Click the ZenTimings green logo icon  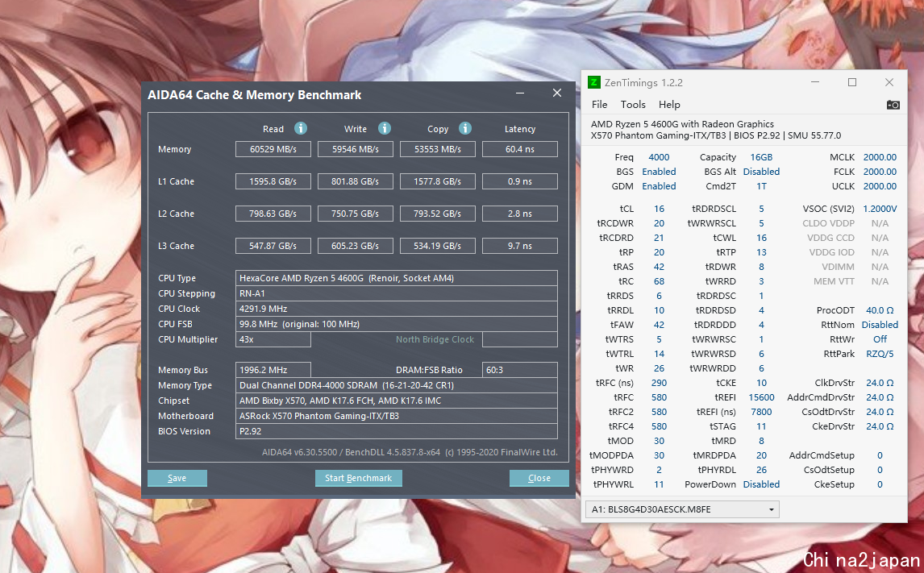pos(594,82)
